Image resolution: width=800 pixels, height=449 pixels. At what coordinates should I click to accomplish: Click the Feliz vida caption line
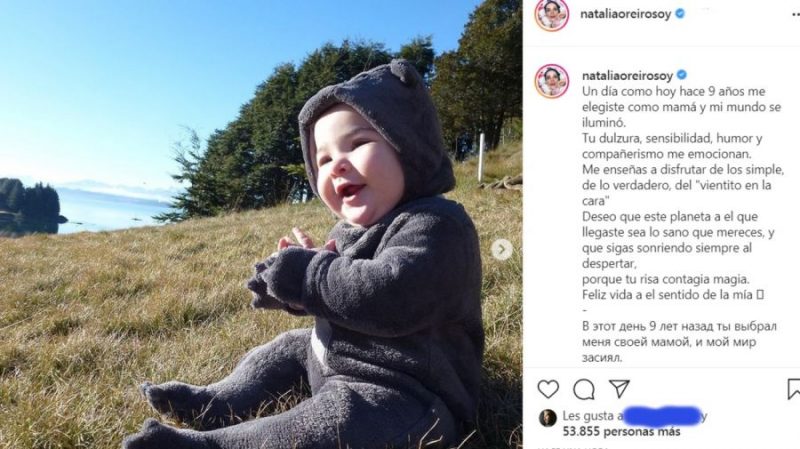(673, 294)
